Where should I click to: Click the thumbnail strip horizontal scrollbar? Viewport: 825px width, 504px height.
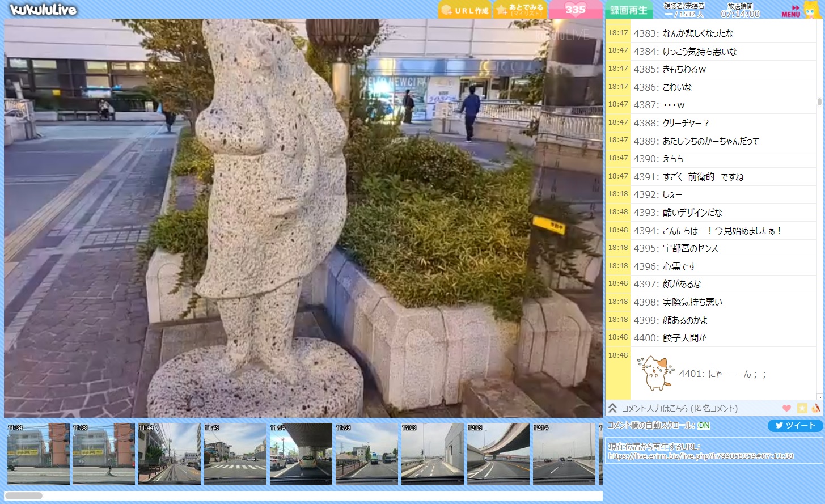point(24,495)
